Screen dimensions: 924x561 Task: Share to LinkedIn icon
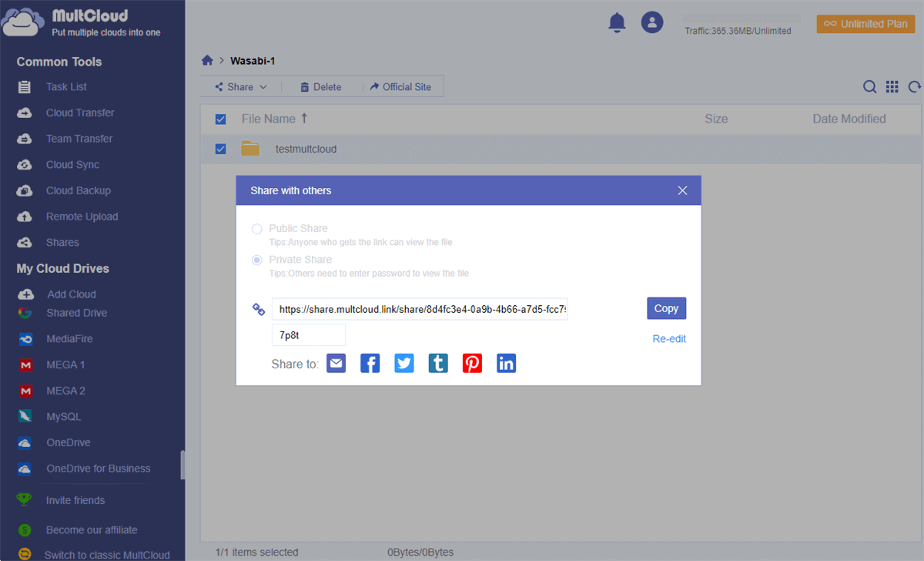tap(506, 363)
